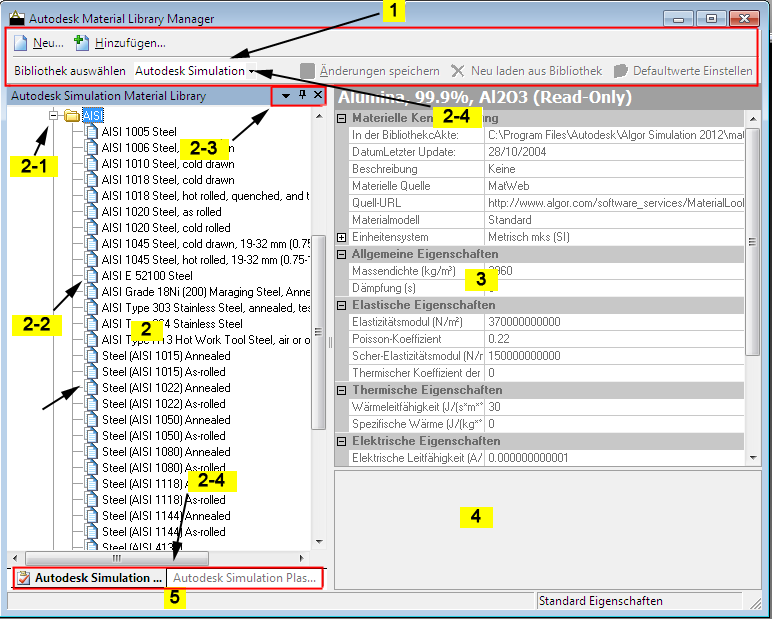Click Materielle Quelle value MatWeb
This screenshot has width=772, height=619.
tap(614, 186)
